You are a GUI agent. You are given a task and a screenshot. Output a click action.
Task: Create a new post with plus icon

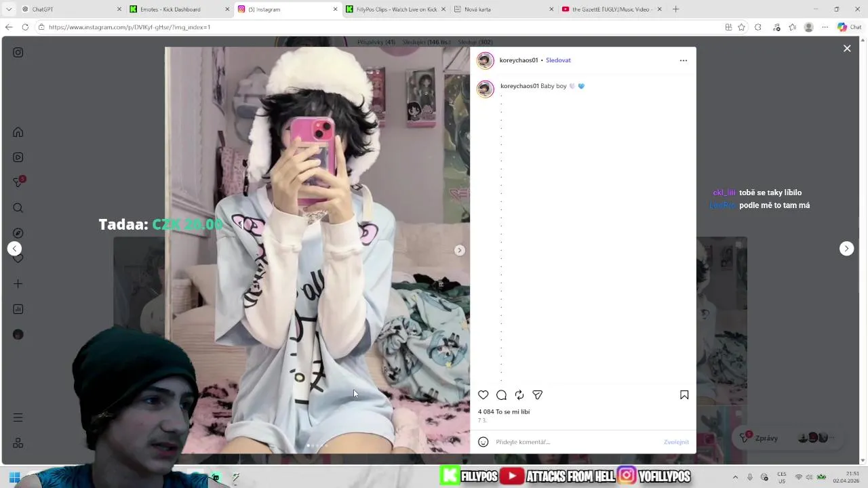[18, 284]
